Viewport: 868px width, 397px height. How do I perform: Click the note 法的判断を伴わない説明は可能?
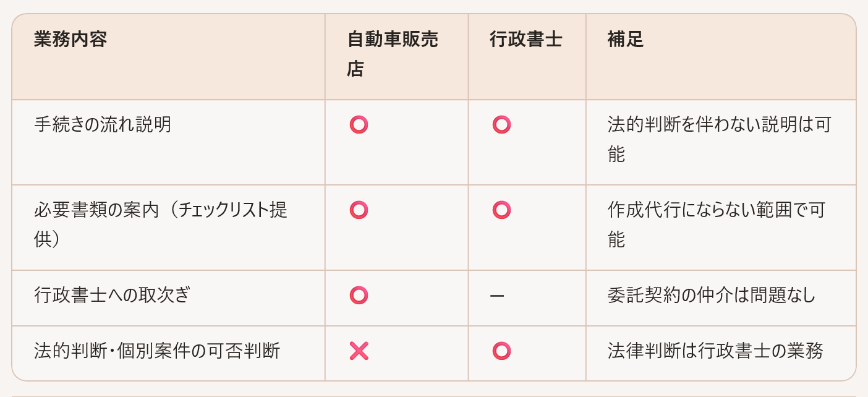pyautogui.click(x=719, y=139)
